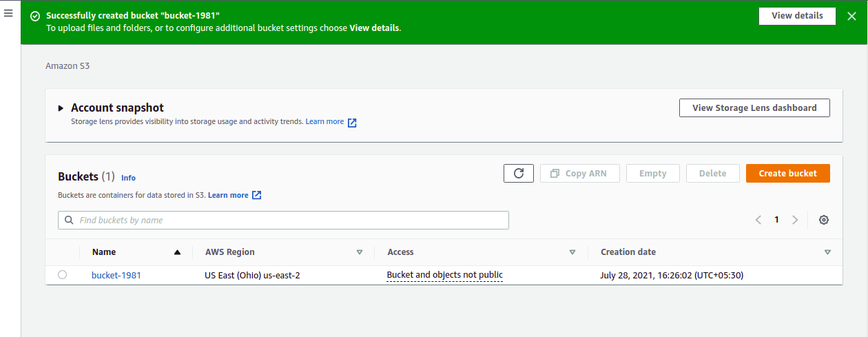Click the Copy ARN button
868x337 pixels.
tap(580, 173)
